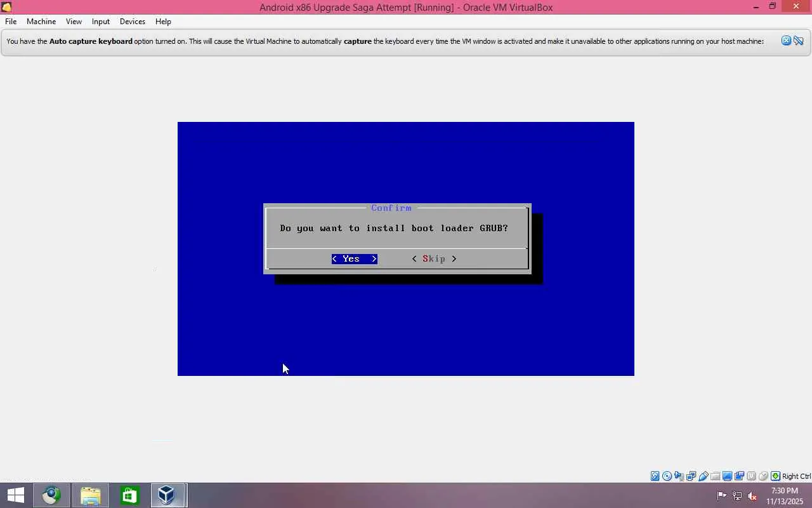This screenshot has height=508, width=812.
Task: Open the taskbar clock and date
Action: [x=785, y=496]
